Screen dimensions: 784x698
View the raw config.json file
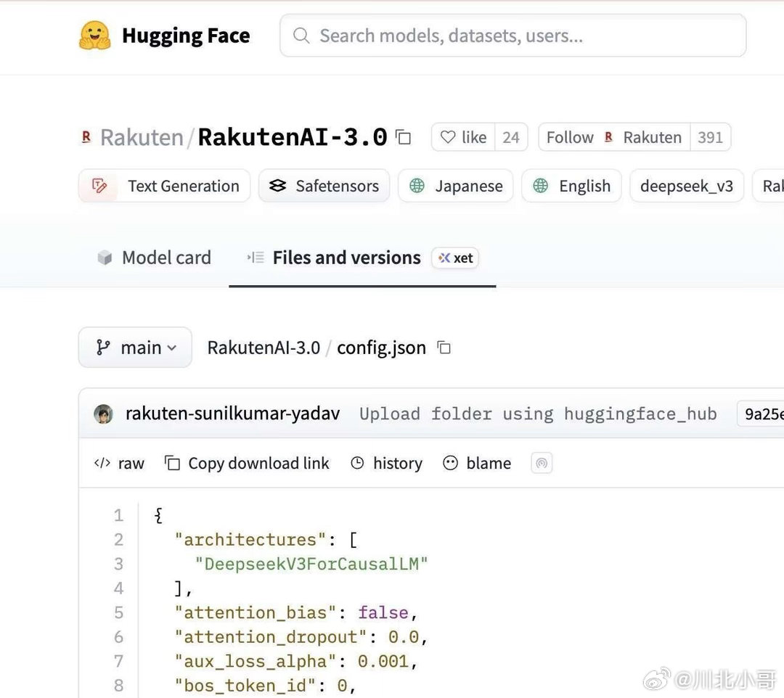(120, 463)
